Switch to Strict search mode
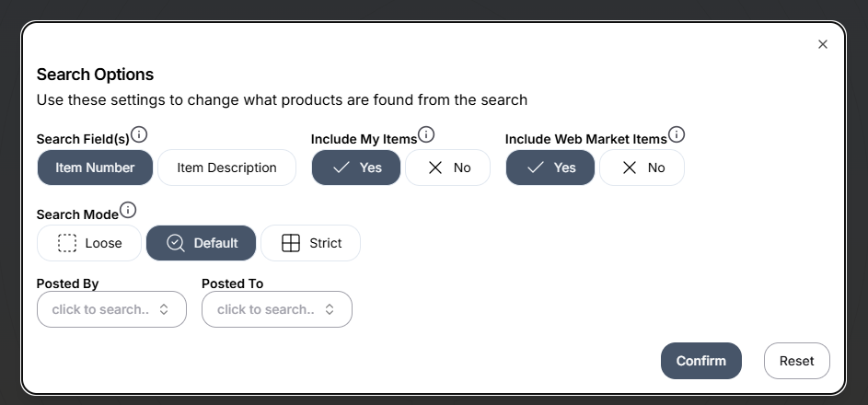868x405 pixels. point(310,243)
